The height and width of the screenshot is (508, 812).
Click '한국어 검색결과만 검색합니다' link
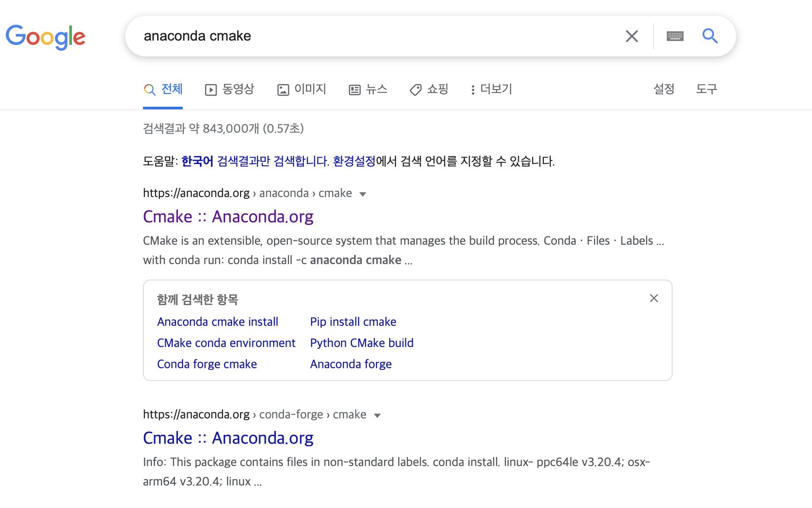(x=255, y=161)
